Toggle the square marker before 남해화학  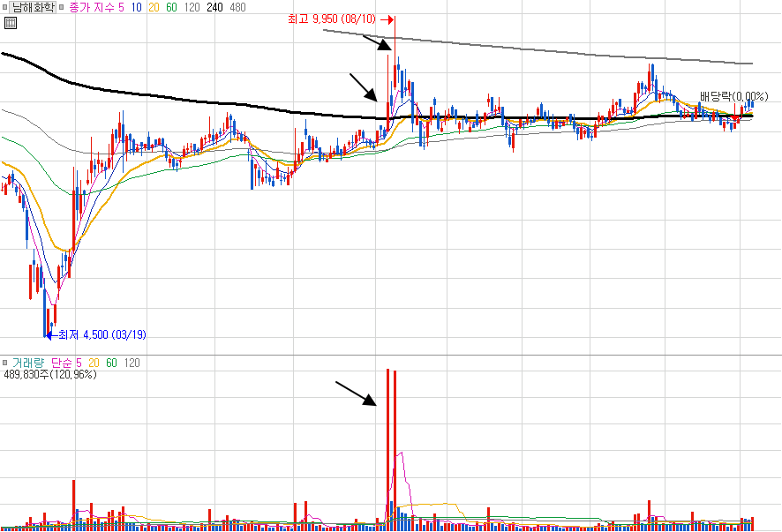[x=5, y=7]
